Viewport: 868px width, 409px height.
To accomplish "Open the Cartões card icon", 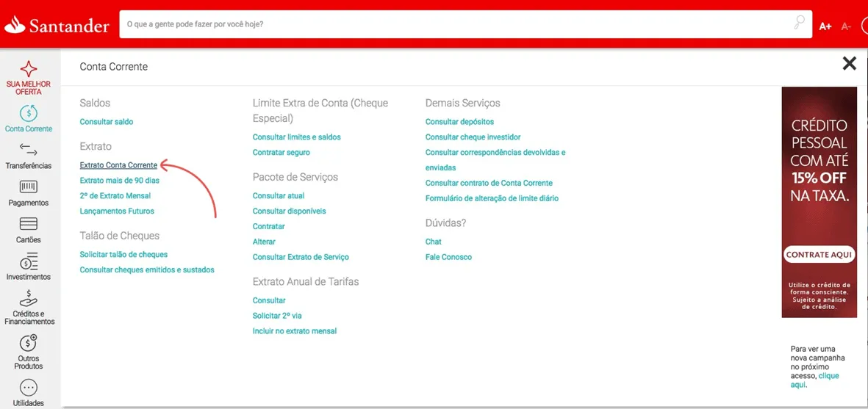I will click(29, 223).
